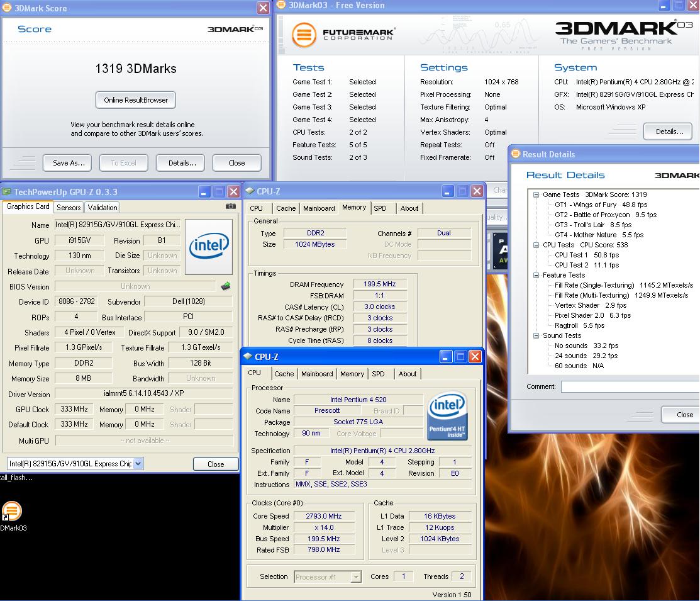This screenshot has width=700, height=601.
Task: Select the Fill Rate (Single-Texturing) row
Action: [624, 285]
